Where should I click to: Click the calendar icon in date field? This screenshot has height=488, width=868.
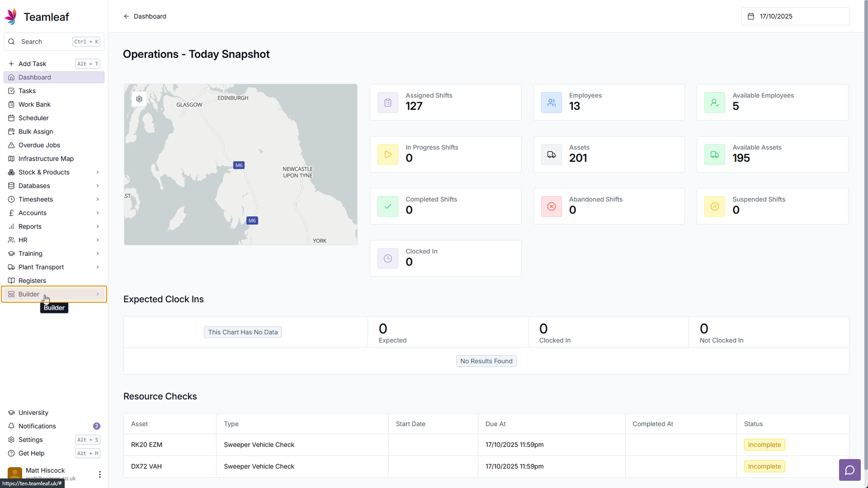click(x=751, y=16)
